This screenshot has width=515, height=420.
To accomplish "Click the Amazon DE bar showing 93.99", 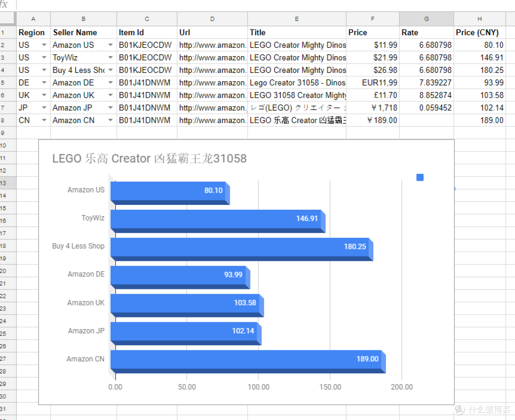I will (180, 277).
